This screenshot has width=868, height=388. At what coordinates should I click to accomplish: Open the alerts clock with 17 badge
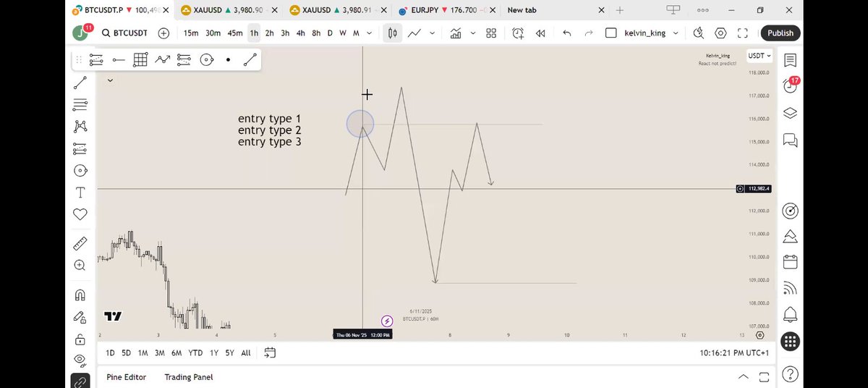click(790, 86)
